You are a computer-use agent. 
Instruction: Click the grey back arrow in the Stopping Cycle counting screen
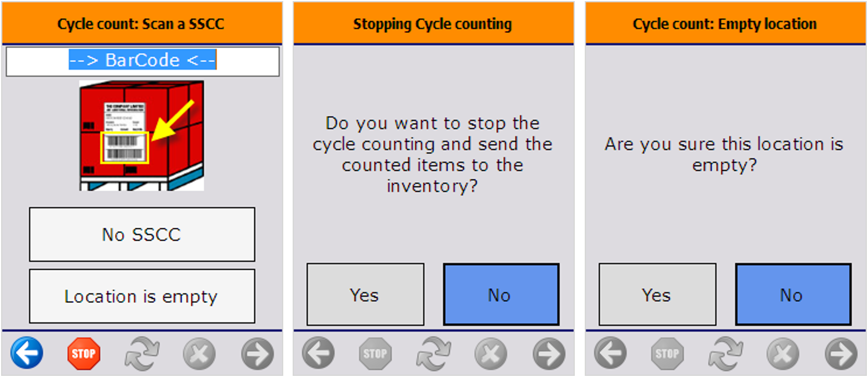click(x=318, y=353)
